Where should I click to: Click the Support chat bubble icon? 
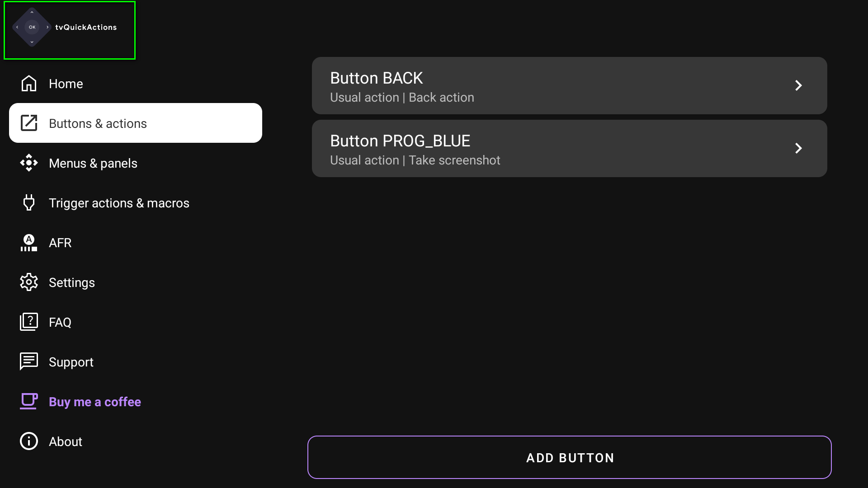[x=29, y=361]
